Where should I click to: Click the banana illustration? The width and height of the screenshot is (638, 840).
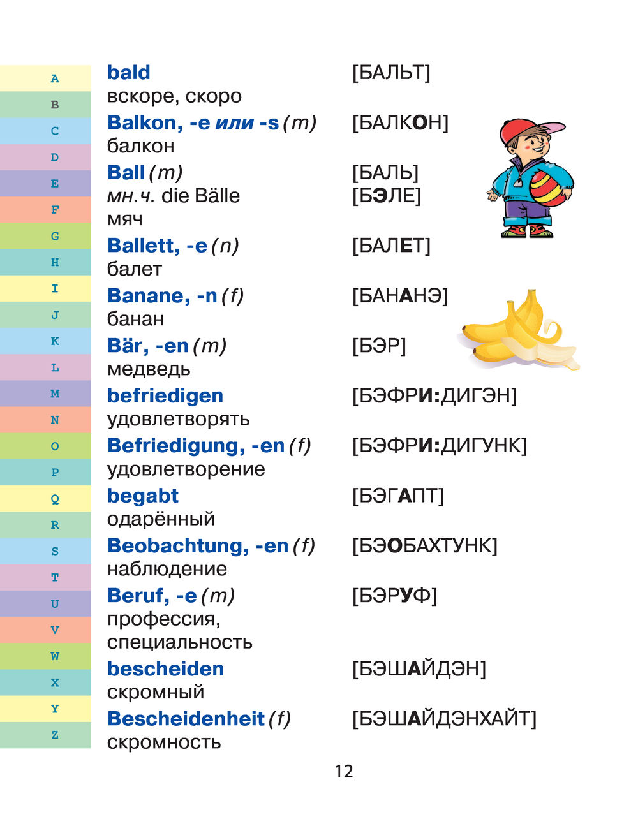[518, 332]
